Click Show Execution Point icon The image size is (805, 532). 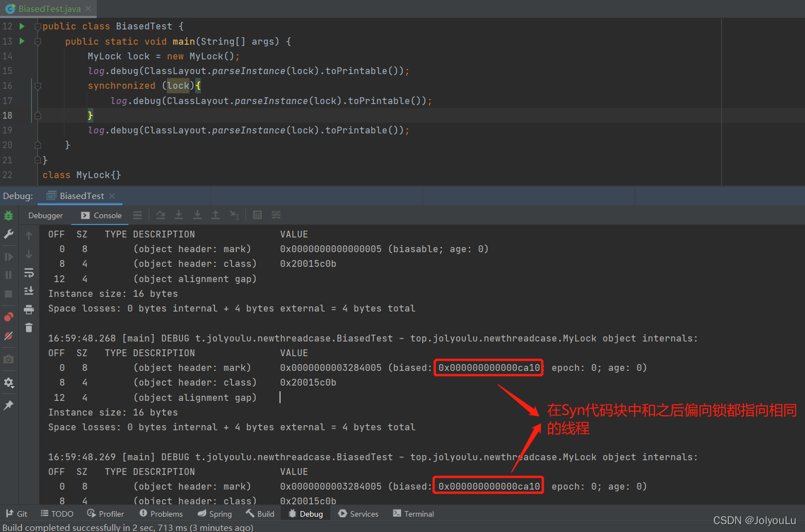tap(137, 215)
